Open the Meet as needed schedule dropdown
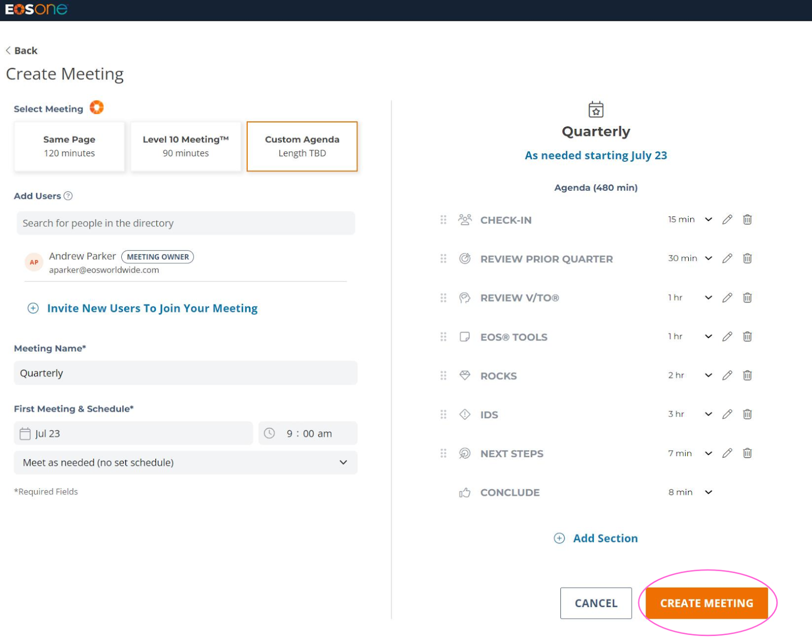The image size is (812, 644). tap(186, 463)
